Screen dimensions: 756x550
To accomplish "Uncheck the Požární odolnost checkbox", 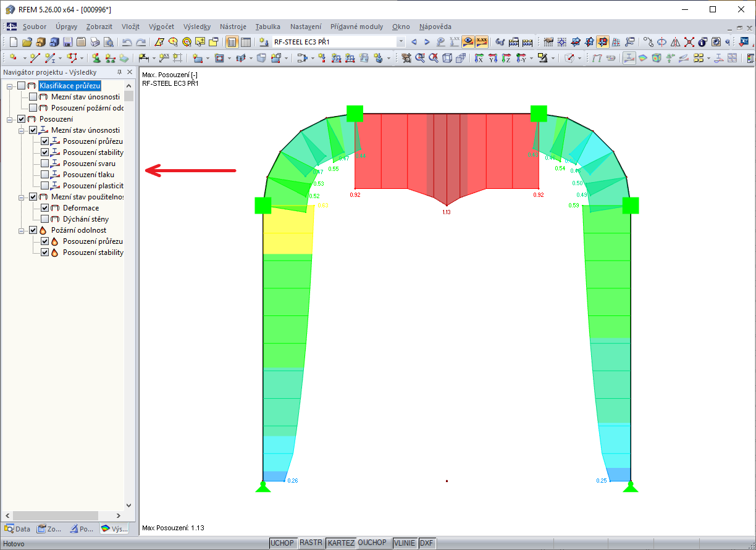I will click(33, 230).
